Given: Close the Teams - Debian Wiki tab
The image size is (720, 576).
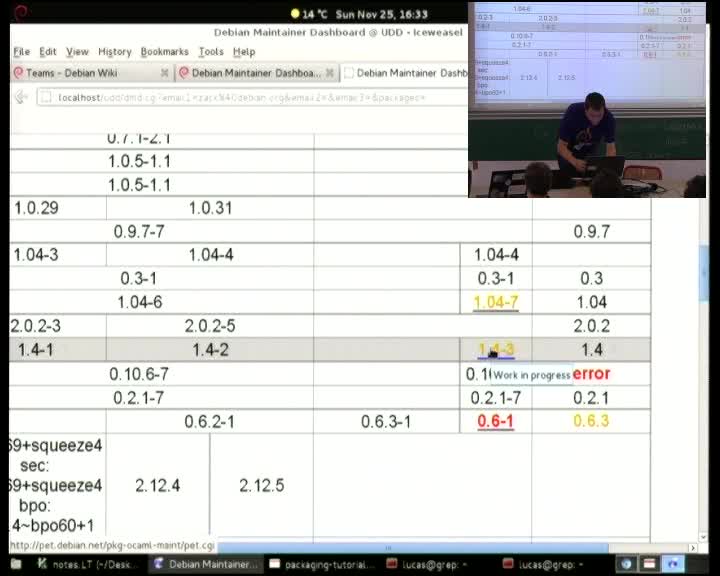Looking at the screenshot, I should [165, 73].
